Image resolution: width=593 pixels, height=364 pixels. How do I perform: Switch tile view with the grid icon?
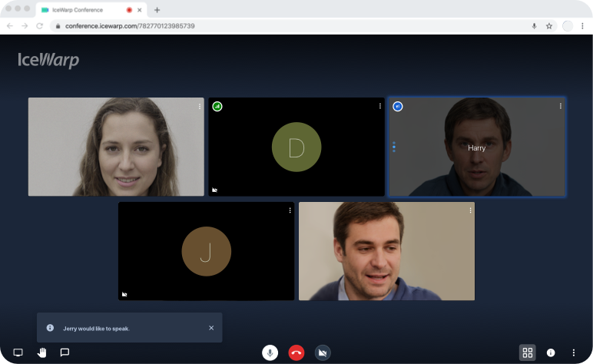[528, 352]
